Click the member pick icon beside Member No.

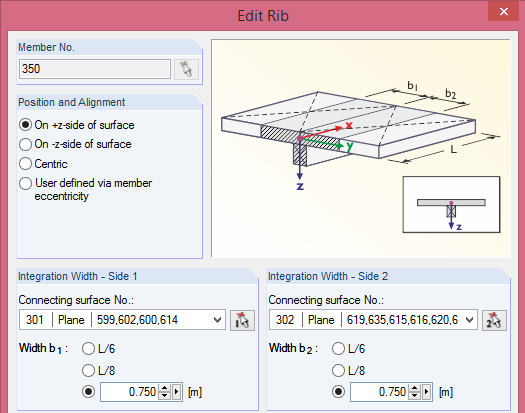click(186, 69)
